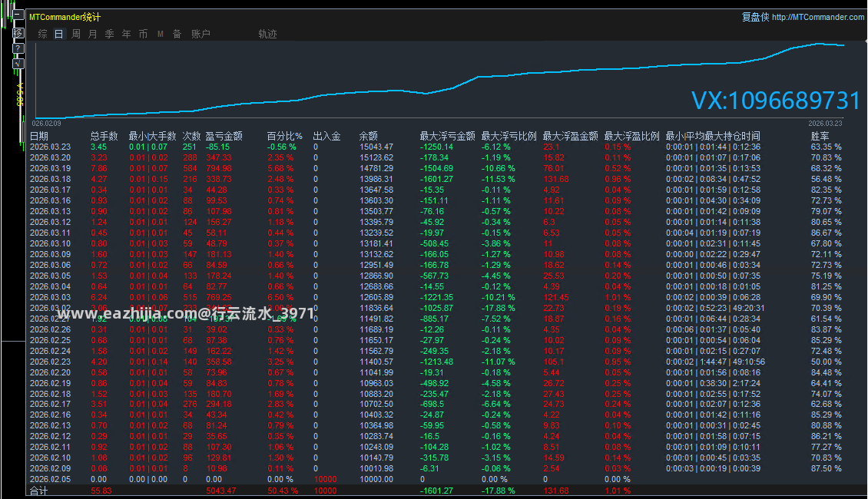Select the 2026.03.20 date row

[x=51, y=157]
